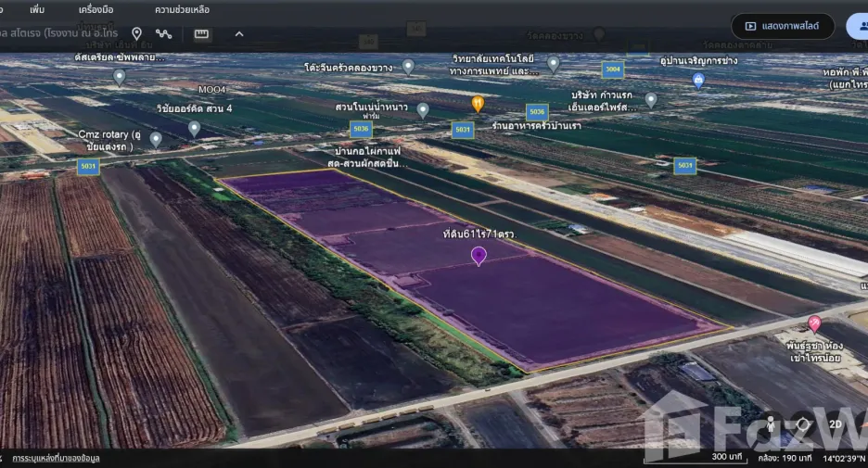
Task: Select the gray pin for วิทยาลัยเทคโนโลยีทางการแพทย์
Action: click(x=553, y=64)
